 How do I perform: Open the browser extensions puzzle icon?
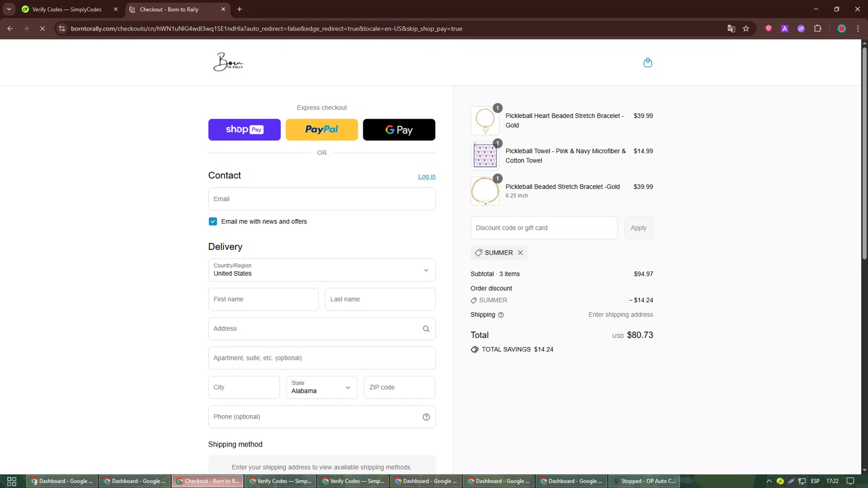coord(818,28)
